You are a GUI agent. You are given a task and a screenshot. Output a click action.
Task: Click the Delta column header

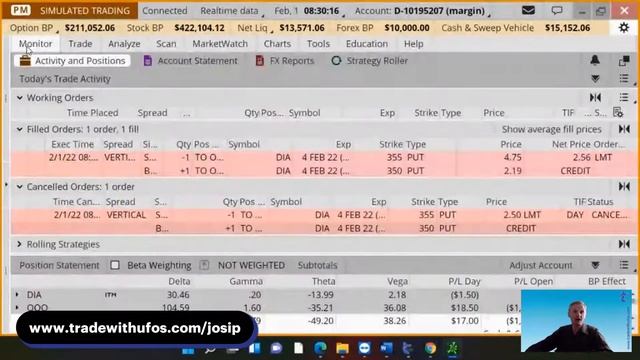[x=179, y=281]
